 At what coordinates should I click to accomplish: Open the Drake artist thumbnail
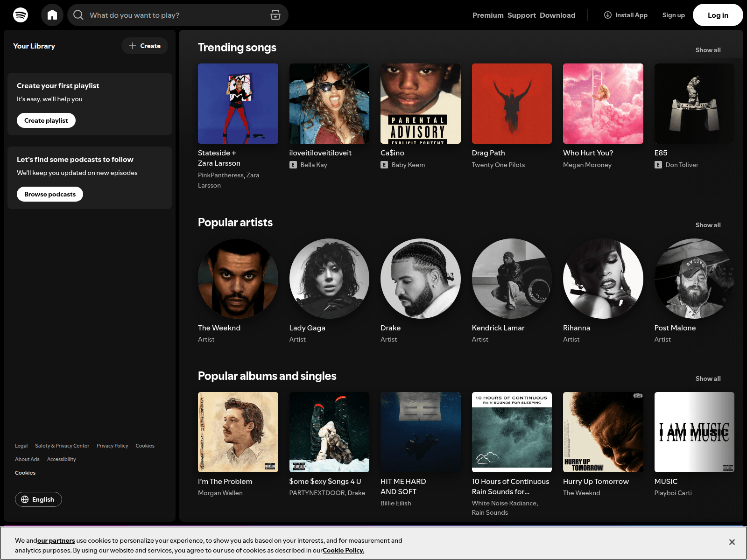coord(421,279)
